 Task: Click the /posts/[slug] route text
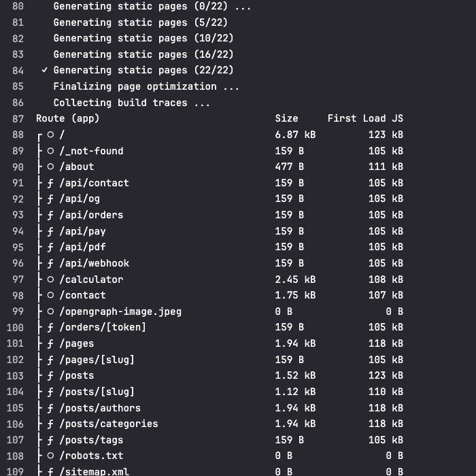click(97, 392)
